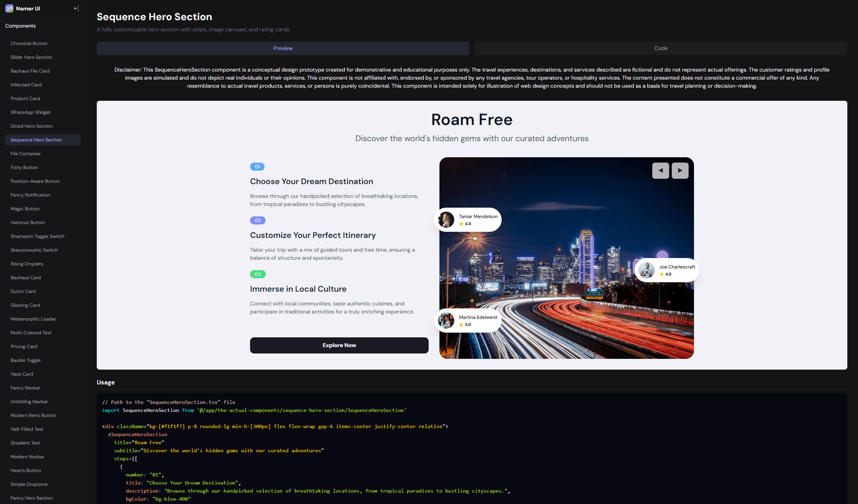This screenshot has width=858, height=504.
Task: Click the purple 02 step badge
Action: click(258, 220)
